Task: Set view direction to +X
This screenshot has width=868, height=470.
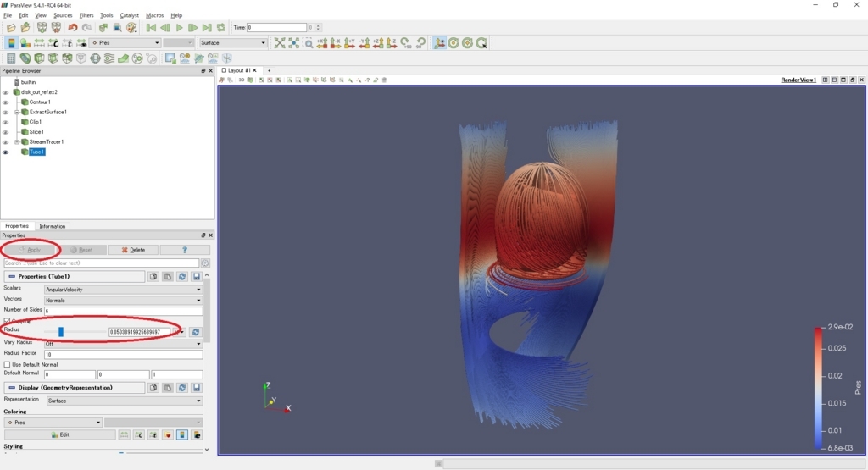Action: click(x=322, y=43)
